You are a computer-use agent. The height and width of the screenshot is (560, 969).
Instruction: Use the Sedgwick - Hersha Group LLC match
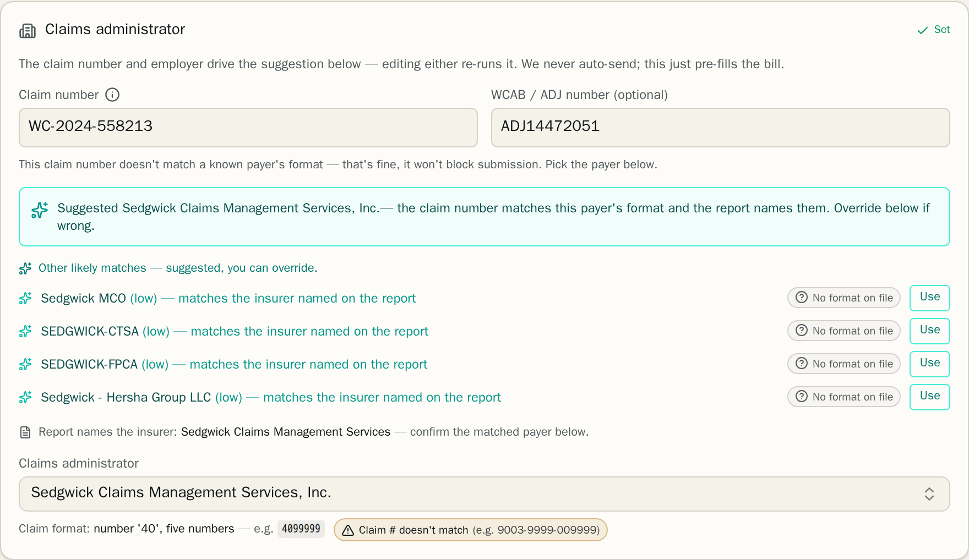(x=930, y=397)
